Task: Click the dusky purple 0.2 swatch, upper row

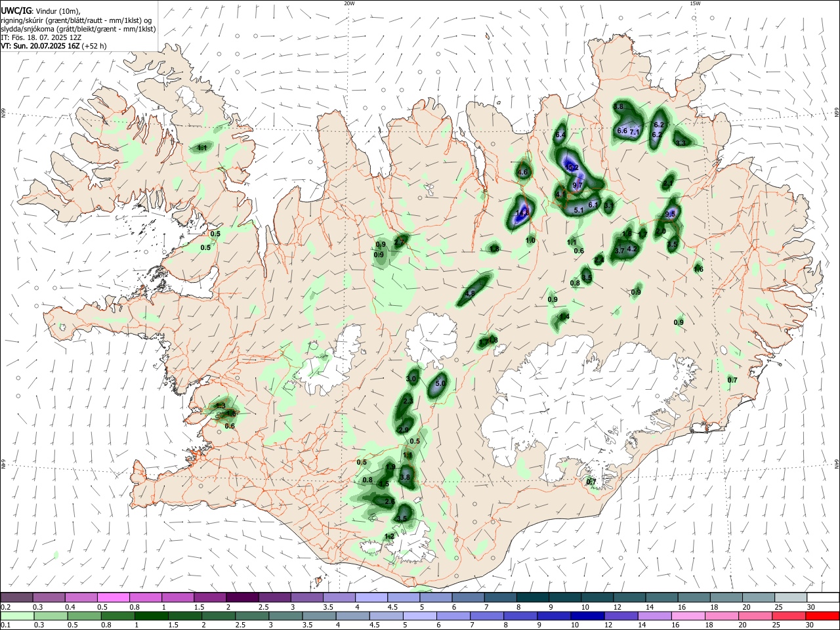Action: coord(16,597)
